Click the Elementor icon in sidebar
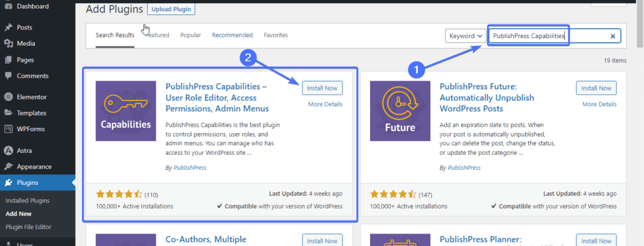This screenshot has width=644, height=246. (8, 97)
